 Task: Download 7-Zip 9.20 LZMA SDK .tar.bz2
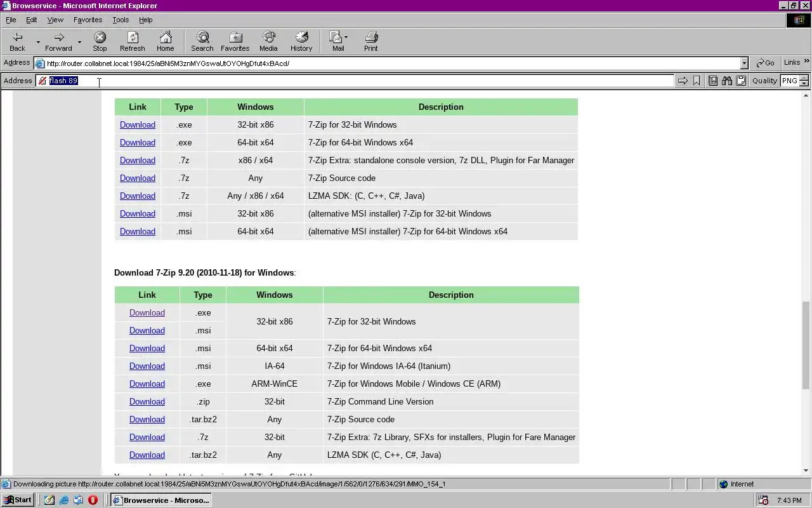147,455
